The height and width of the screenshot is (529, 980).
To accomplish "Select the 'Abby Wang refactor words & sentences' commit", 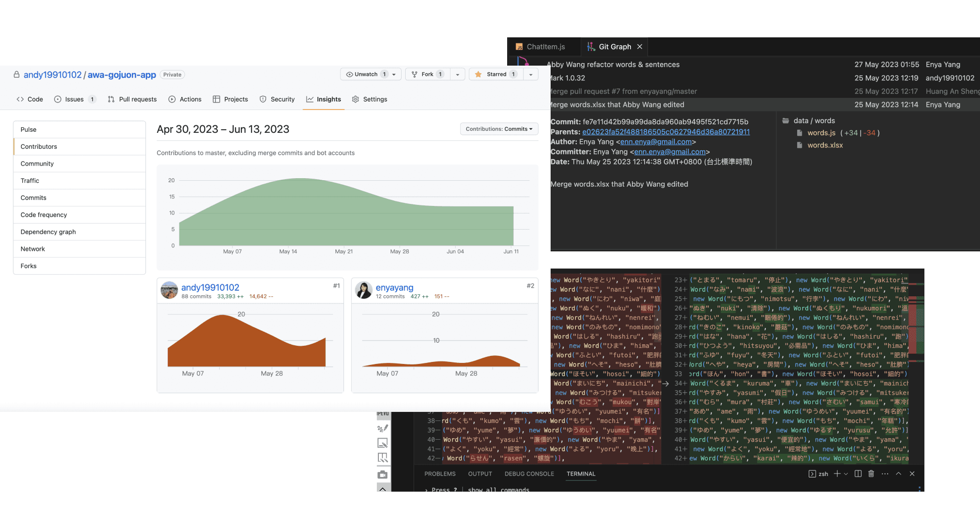I will 764,65.
